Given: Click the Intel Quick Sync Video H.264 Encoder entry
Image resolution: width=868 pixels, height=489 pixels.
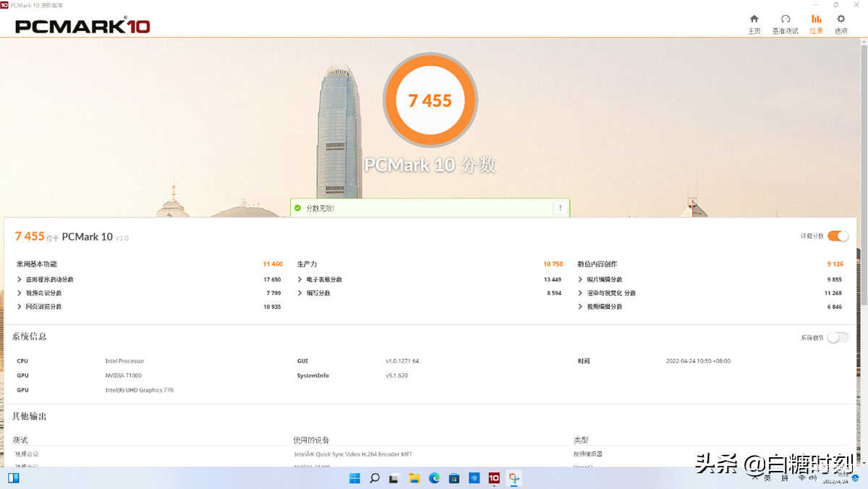Looking at the screenshot, I should [353, 454].
